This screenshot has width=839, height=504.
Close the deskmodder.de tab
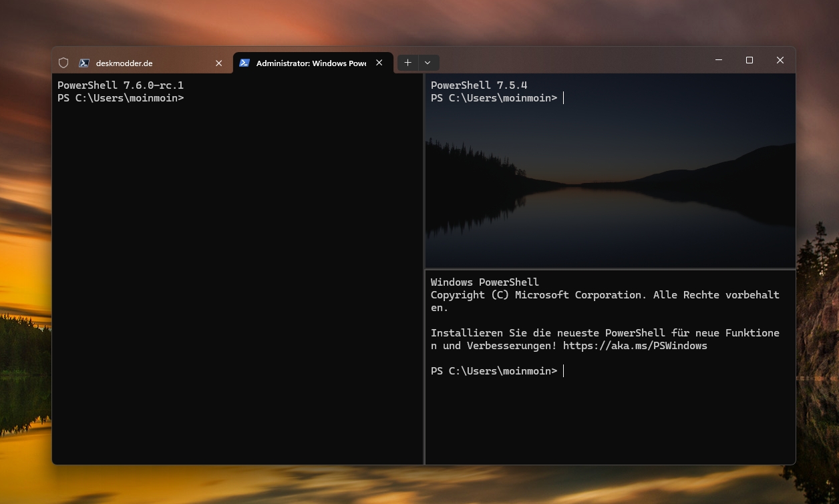[218, 63]
